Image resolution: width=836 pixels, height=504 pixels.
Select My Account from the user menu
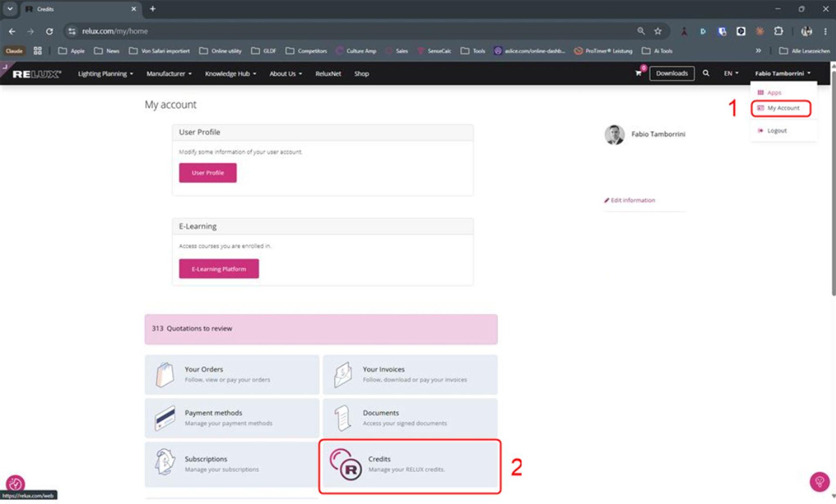point(781,108)
